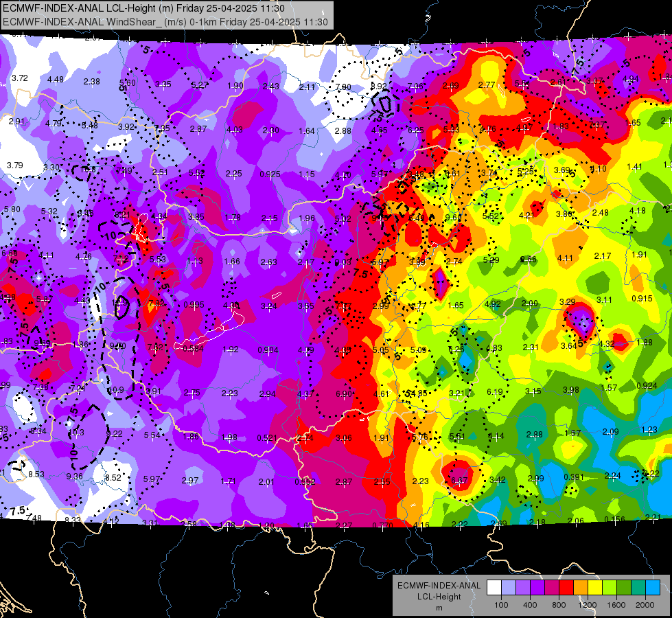Select the teal legend swatch

(x=638, y=588)
